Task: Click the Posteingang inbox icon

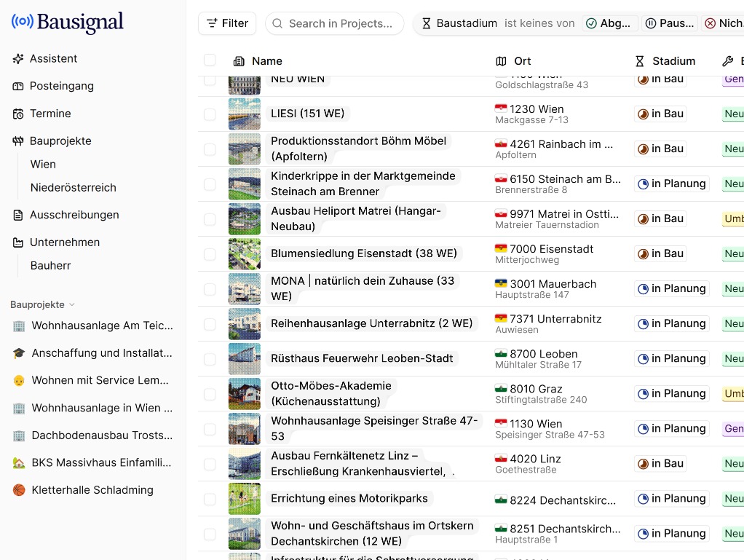Action: click(18, 87)
